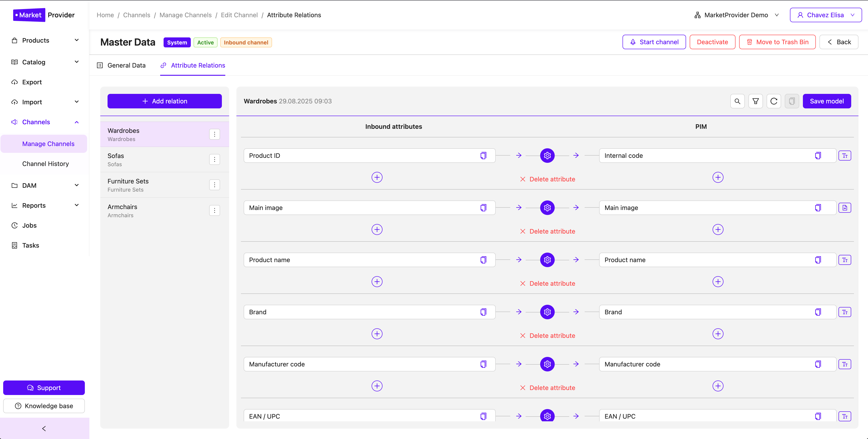Click copy icon in Main image inbound field
Screen dimensions: 868x439
tap(483, 208)
